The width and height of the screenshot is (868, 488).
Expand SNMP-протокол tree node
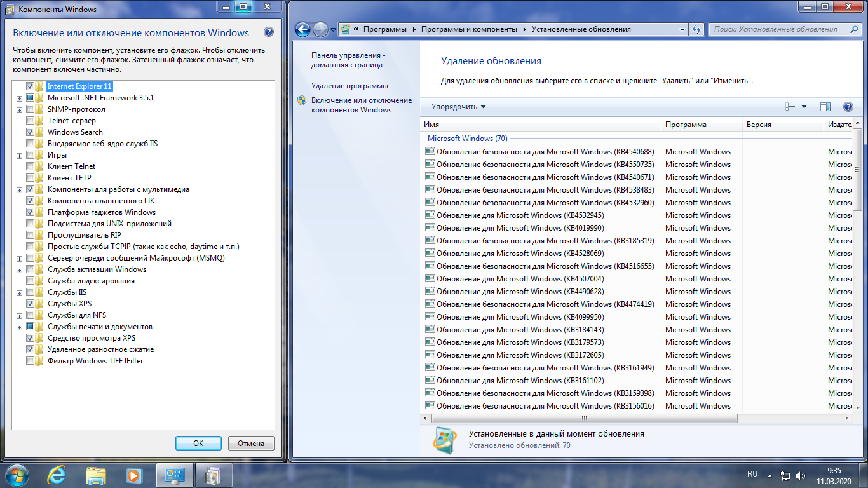(19, 110)
